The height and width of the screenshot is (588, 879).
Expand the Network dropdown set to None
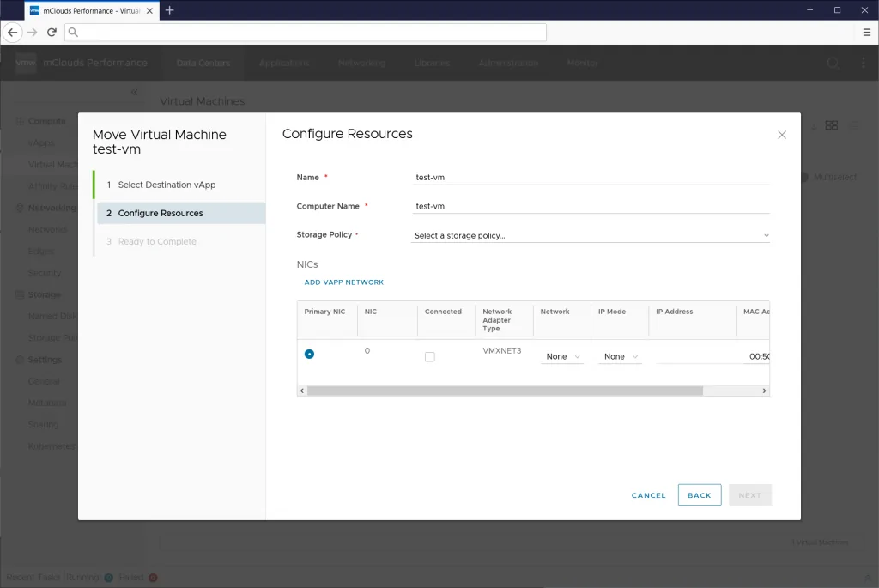pyautogui.click(x=562, y=356)
